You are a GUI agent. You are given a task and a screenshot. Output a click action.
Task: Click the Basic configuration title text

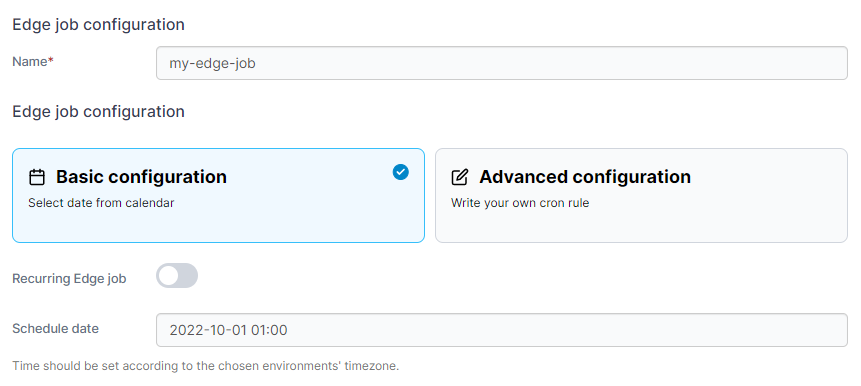141,177
